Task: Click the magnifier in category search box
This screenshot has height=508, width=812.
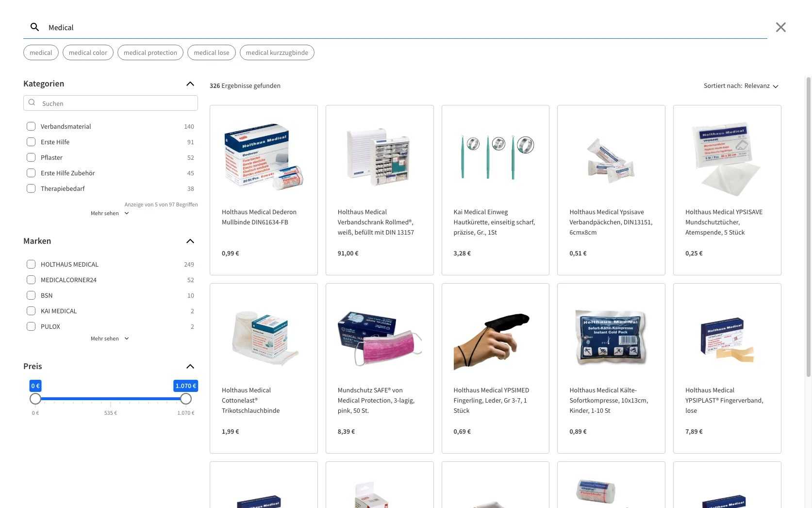Action: pos(32,103)
